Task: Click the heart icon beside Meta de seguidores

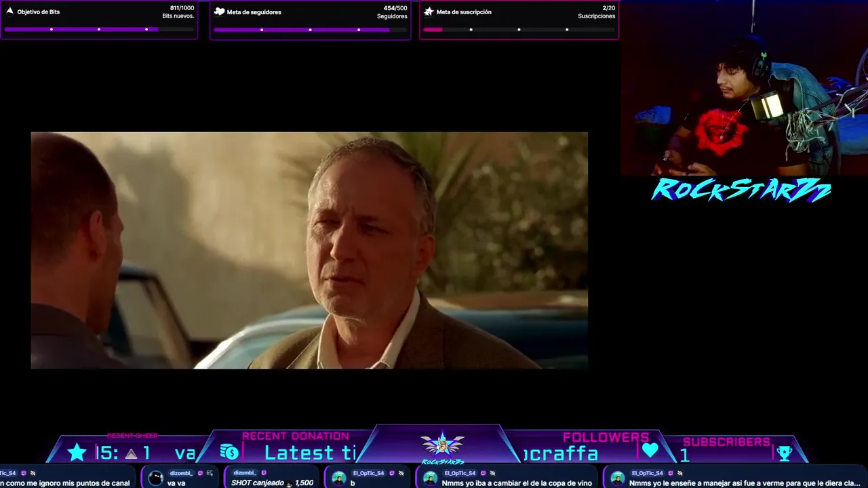Action: (219, 12)
